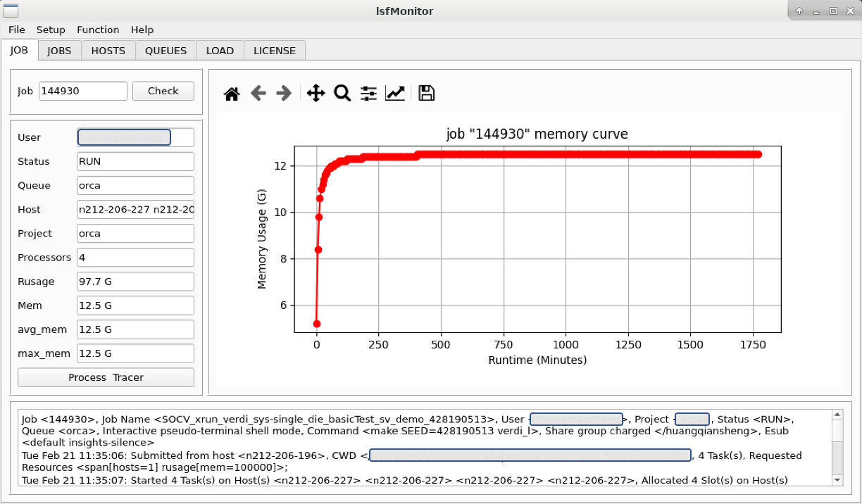Open the Function menu
Viewport: 862px width, 504px height.
pyautogui.click(x=98, y=30)
